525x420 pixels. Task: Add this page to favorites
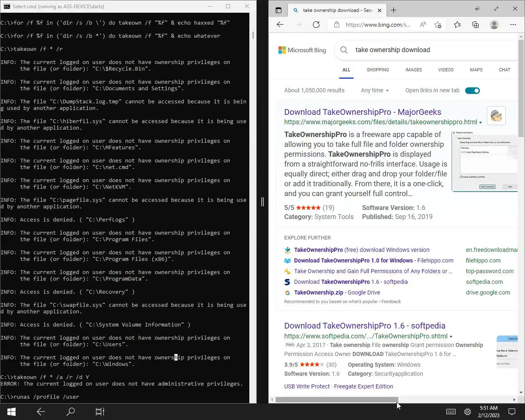(x=438, y=25)
